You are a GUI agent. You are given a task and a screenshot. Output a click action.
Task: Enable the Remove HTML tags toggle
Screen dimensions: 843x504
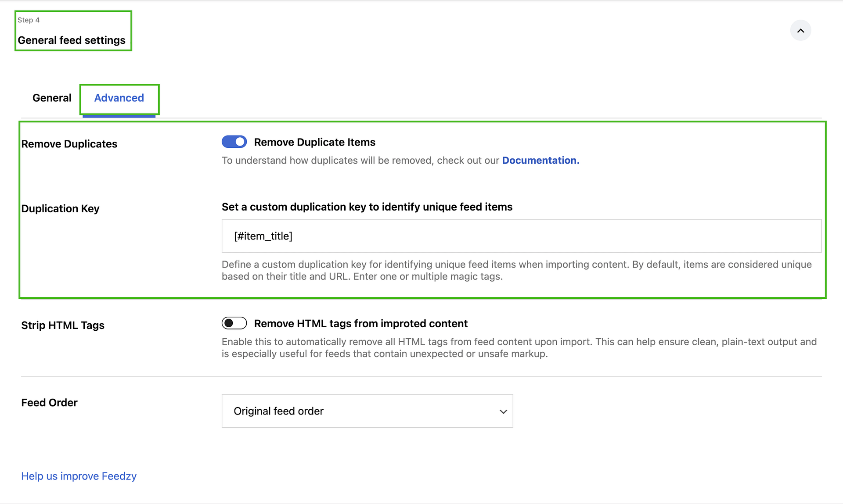tap(234, 323)
